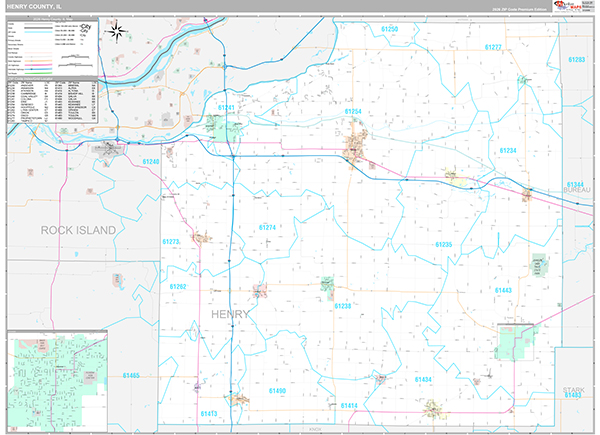
Task: Select ZIP code label 61483
Action: [573, 395]
